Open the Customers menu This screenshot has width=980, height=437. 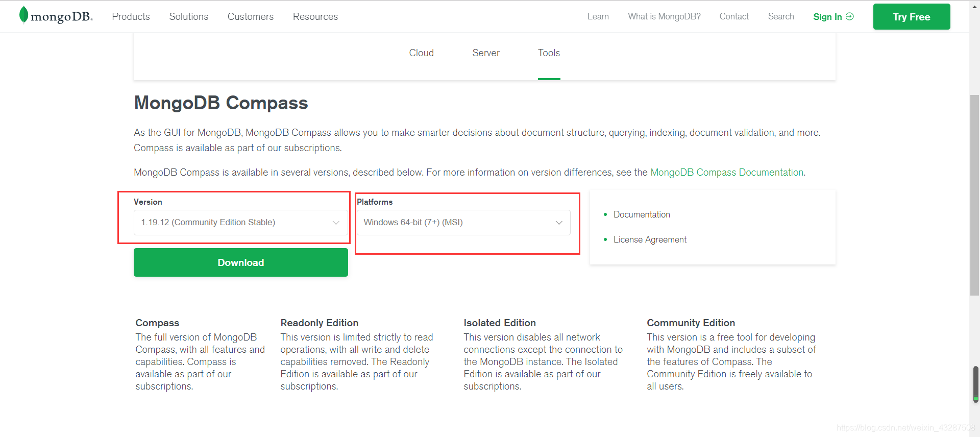point(250,16)
